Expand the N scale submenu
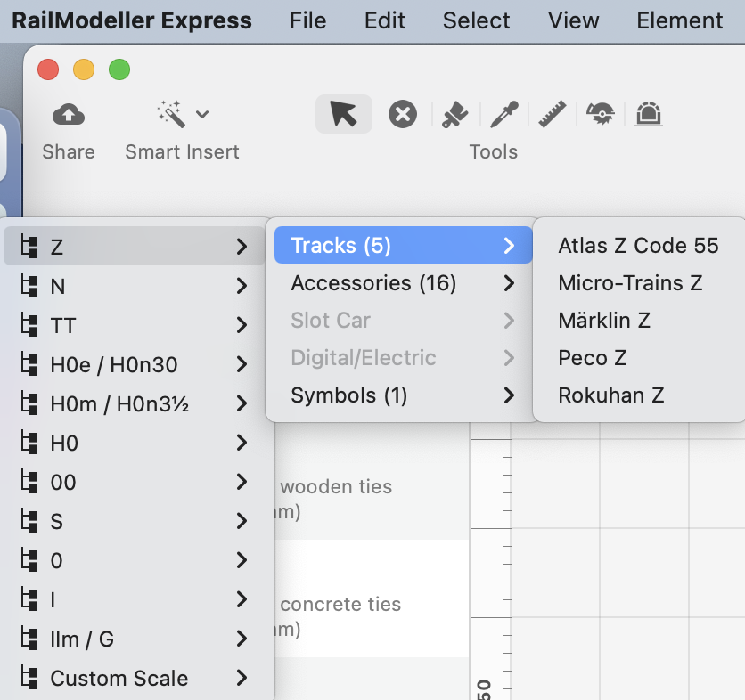This screenshot has width=745, height=700. click(134, 286)
